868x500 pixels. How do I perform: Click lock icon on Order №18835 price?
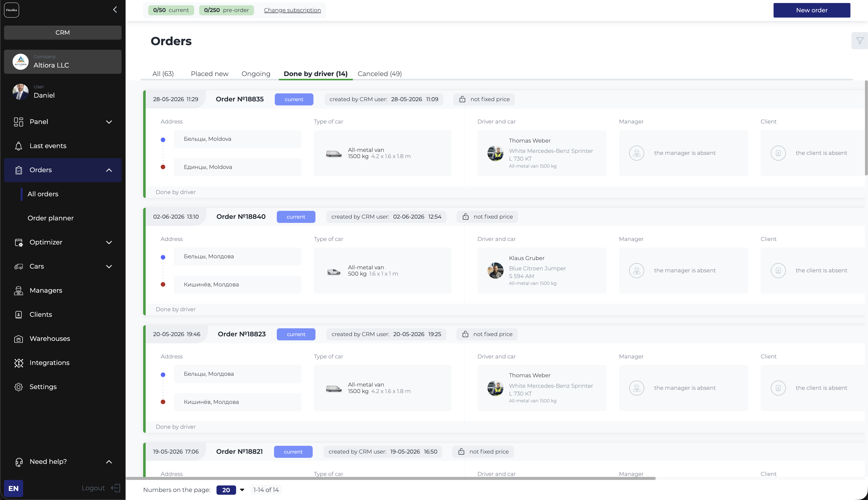pyautogui.click(x=462, y=99)
